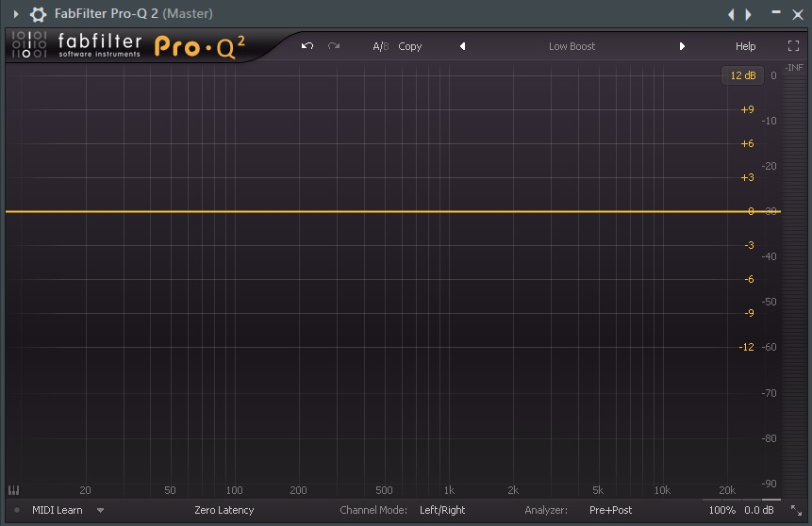
Task: Enter full screen mode
Action: tap(793, 46)
